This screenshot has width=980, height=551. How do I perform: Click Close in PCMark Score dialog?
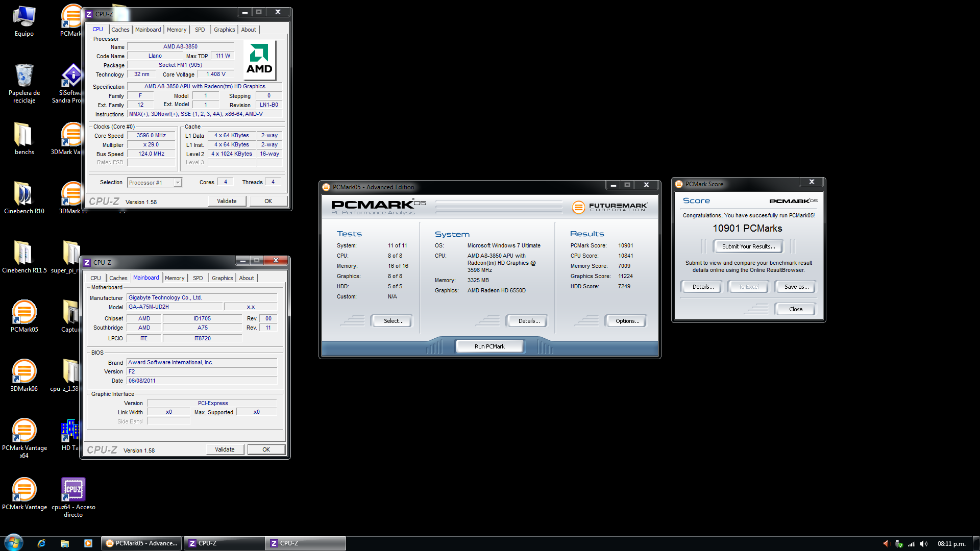pos(796,309)
